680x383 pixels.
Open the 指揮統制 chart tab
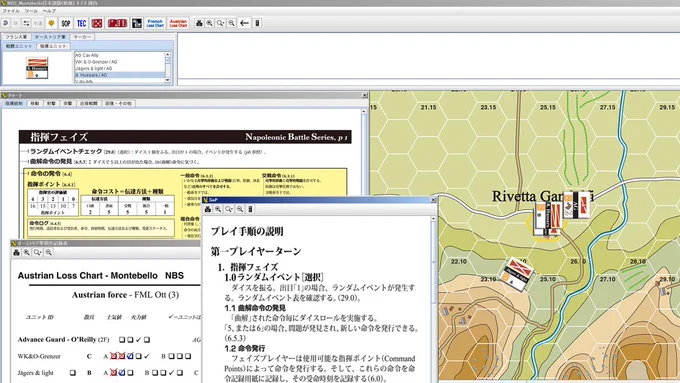(14, 103)
